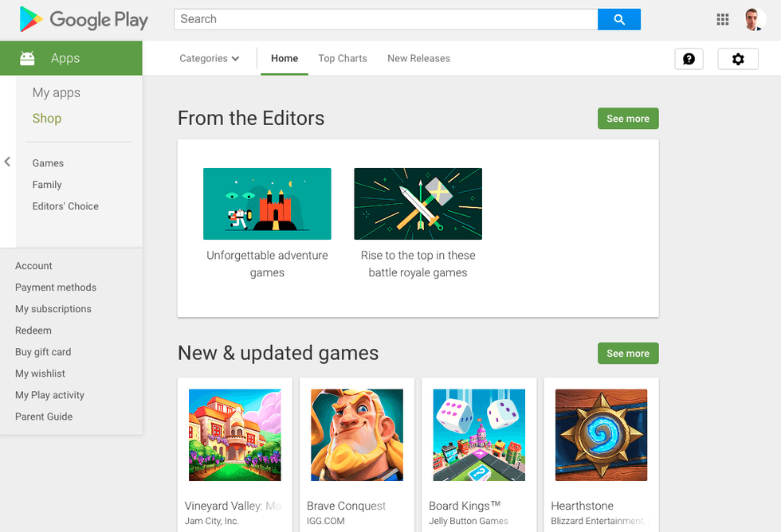Open Editors' Choice from the sidebar

(x=65, y=205)
